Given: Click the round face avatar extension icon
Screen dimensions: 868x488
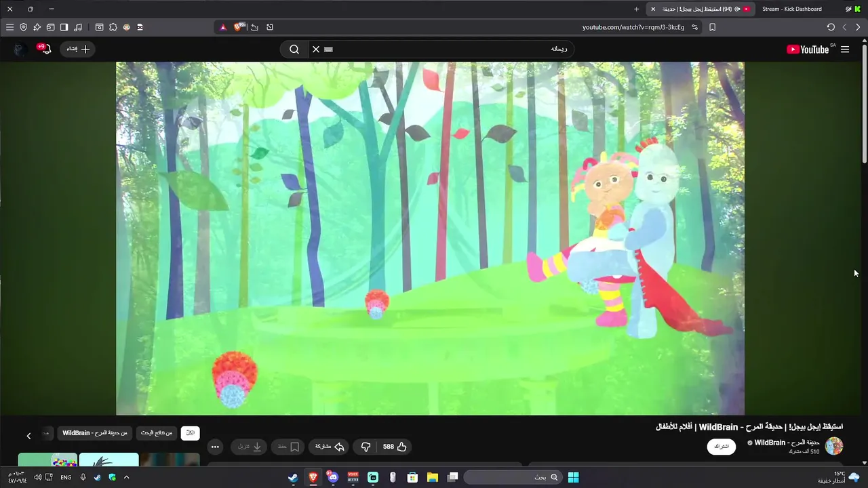Looking at the screenshot, I should (126, 27).
